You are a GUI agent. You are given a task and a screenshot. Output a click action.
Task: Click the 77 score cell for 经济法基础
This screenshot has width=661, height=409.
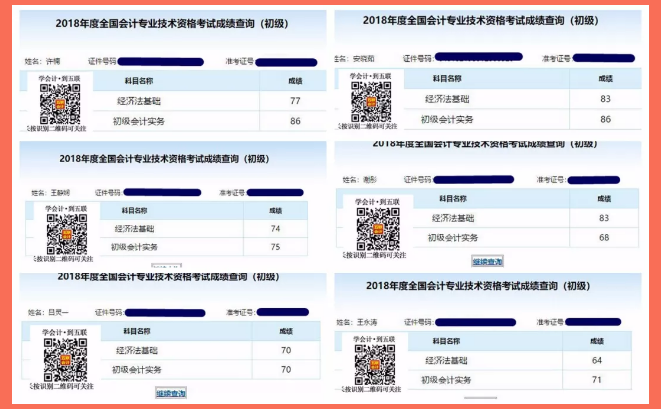click(294, 101)
